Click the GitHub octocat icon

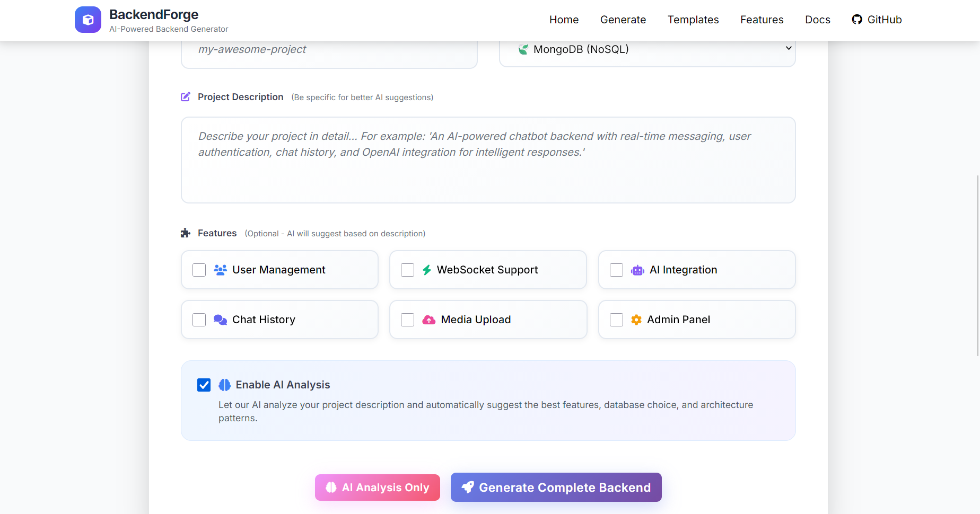pyautogui.click(x=857, y=20)
